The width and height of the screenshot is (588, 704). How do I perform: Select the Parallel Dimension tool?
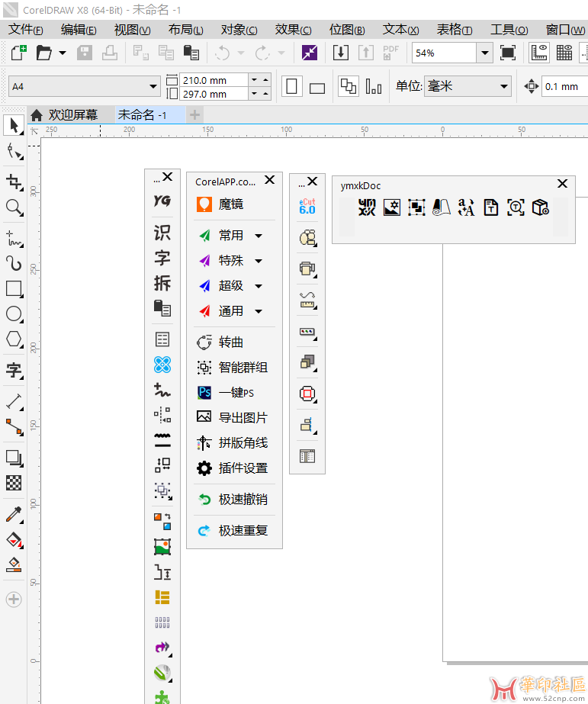click(14, 401)
